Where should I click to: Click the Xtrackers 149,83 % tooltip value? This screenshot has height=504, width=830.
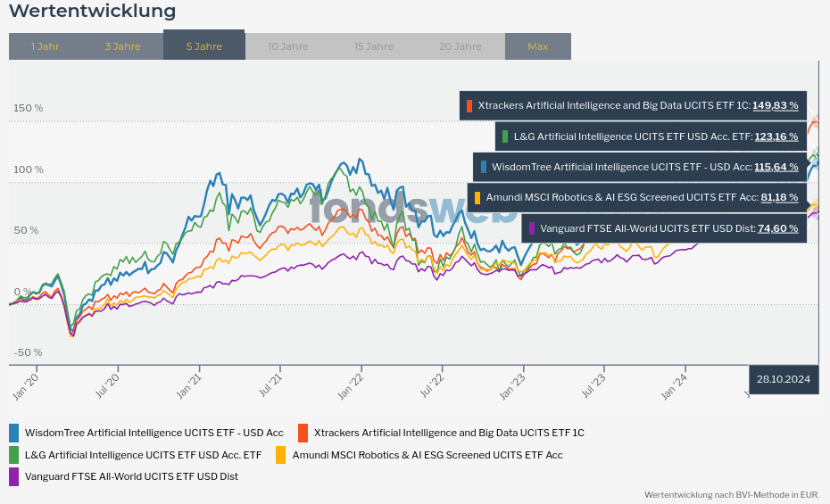(x=775, y=105)
